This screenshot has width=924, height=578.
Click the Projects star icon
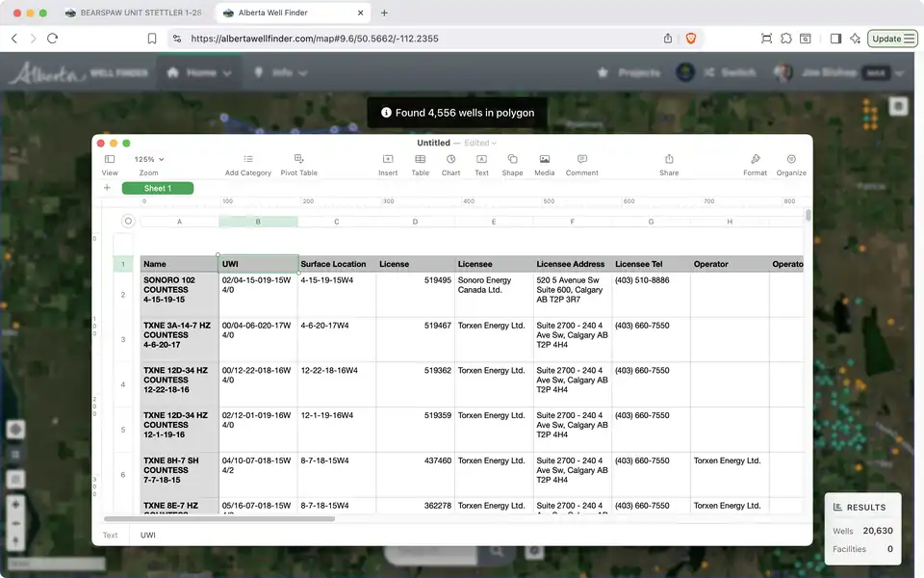tap(603, 72)
